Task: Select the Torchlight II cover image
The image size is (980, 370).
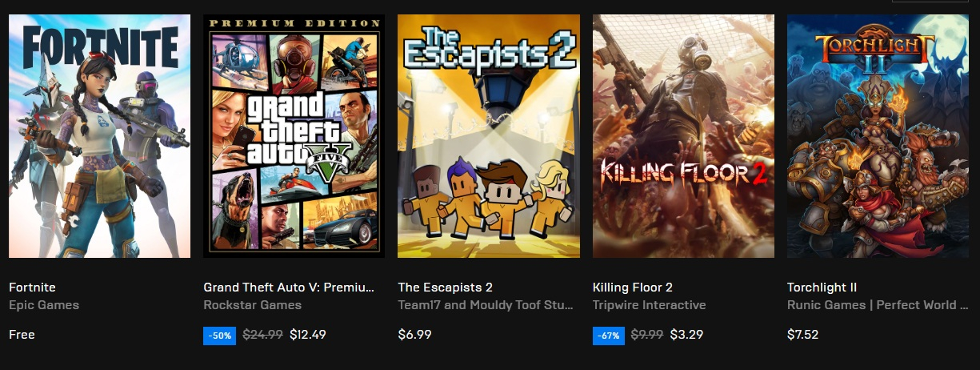Action: point(878,136)
